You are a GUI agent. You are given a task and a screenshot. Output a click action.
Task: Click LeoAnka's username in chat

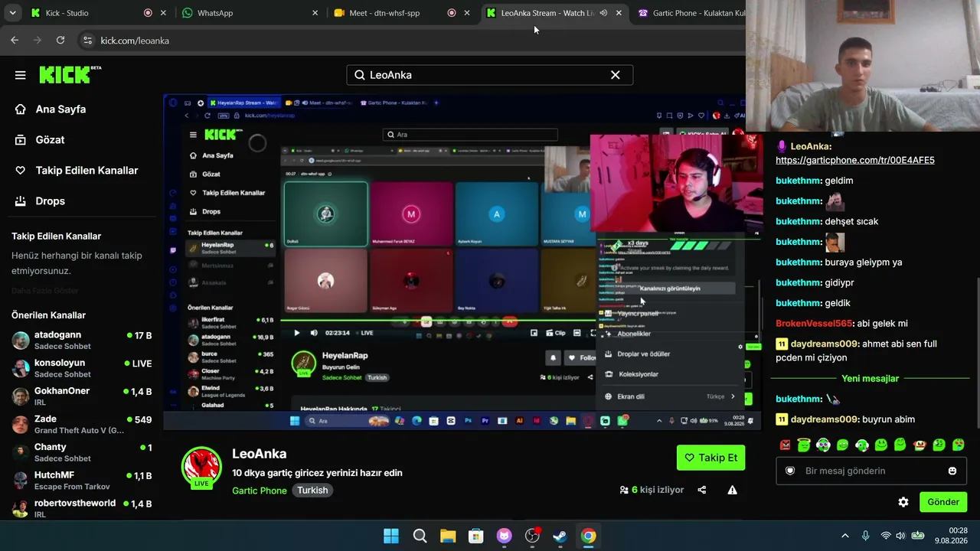click(809, 146)
